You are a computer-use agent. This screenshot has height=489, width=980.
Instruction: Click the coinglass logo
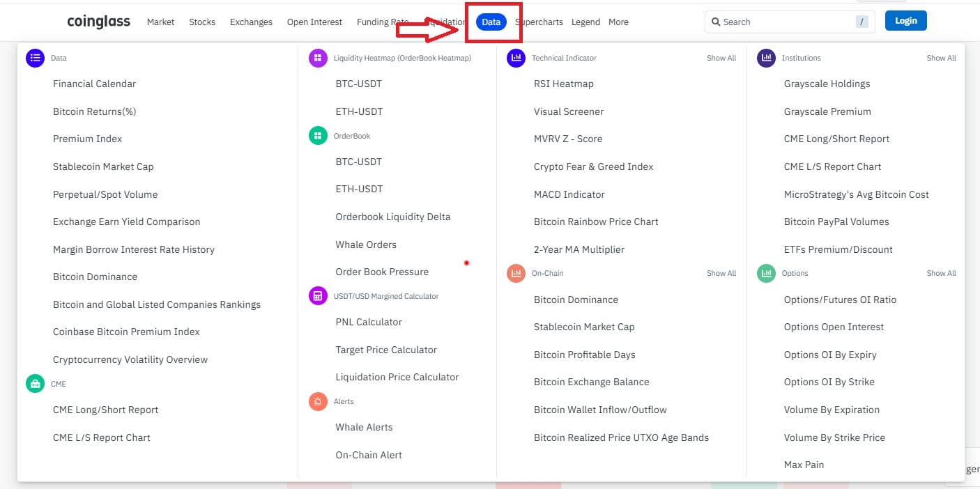click(x=98, y=22)
